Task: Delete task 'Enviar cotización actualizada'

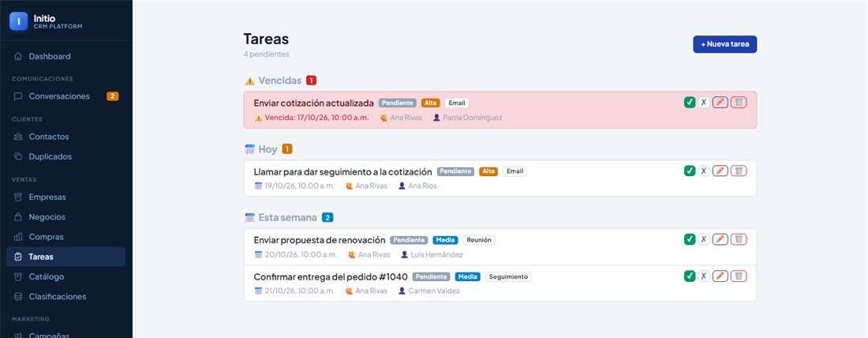Action: (x=739, y=102)
